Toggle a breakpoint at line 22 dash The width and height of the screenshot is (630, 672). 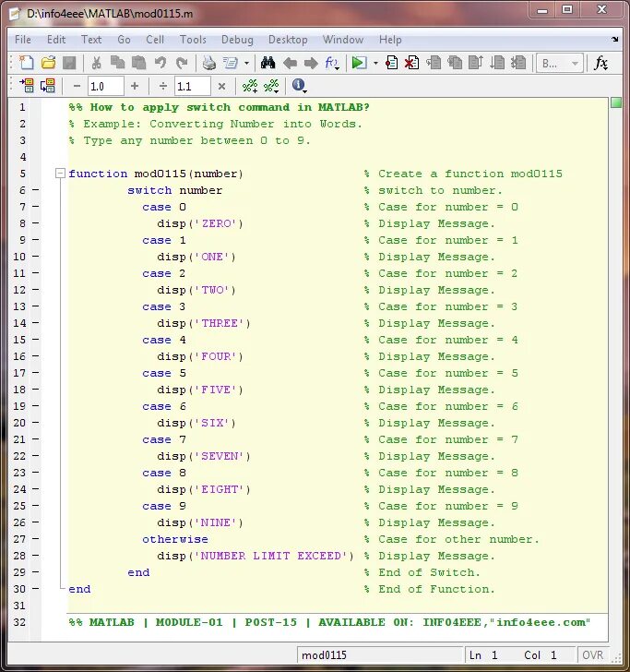click(36, 456)
